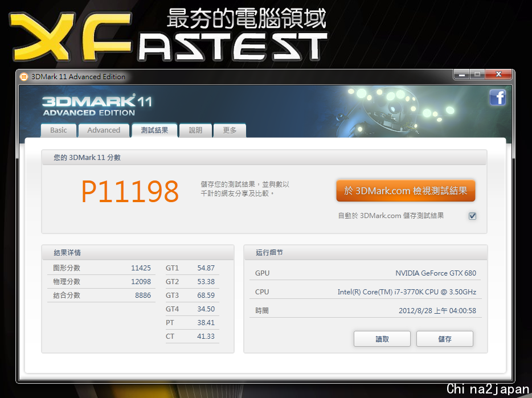Open the Advanced tab
The height and width of the screenshot is (398, 532).
click(x=104, y=130)
